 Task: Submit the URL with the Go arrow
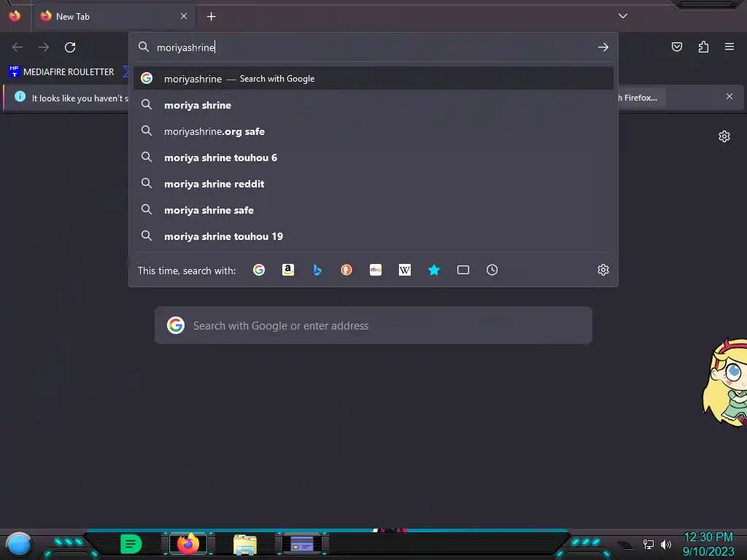[x=603, y=47]
